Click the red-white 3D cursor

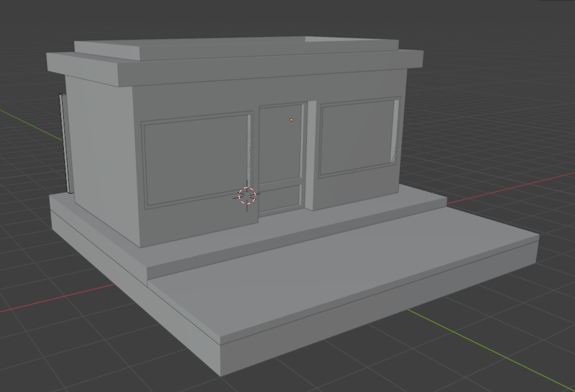247,196
